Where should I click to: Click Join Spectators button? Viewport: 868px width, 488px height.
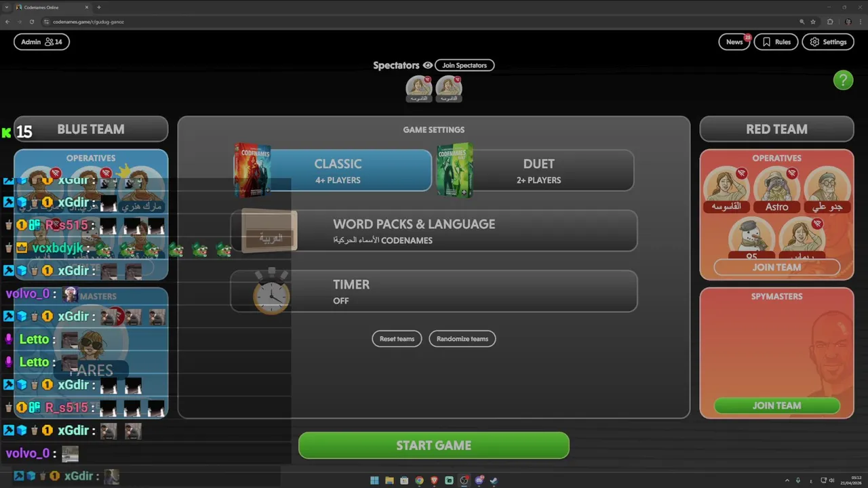465,66
